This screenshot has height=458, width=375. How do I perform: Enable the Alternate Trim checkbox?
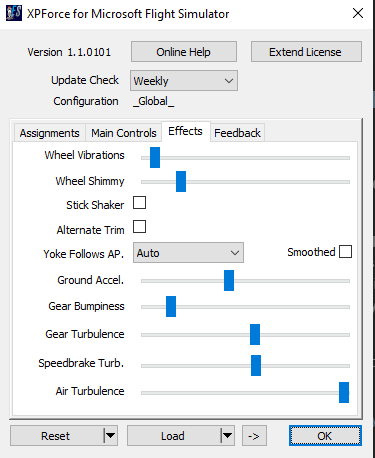click(139, 227)
